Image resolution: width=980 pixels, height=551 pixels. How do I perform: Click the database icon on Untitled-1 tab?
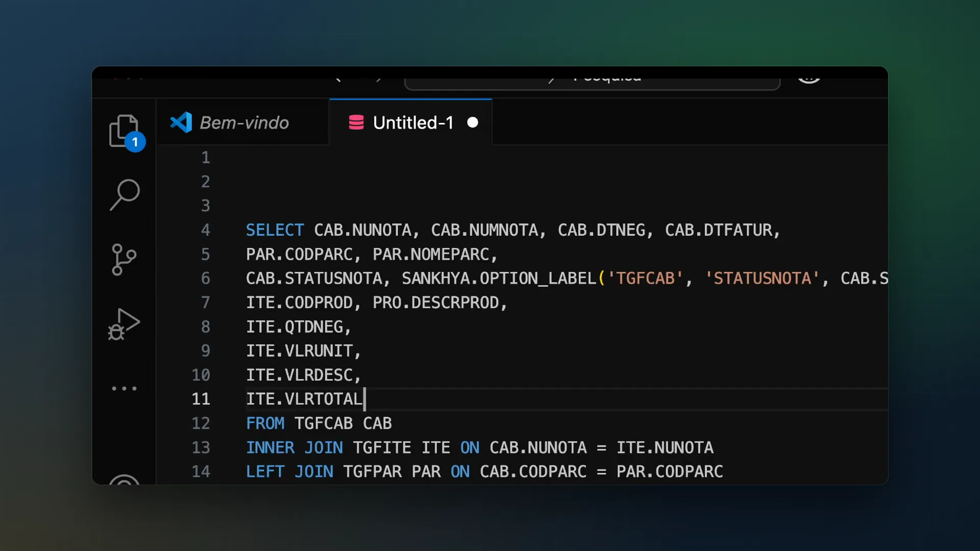(x=356, y=122)
